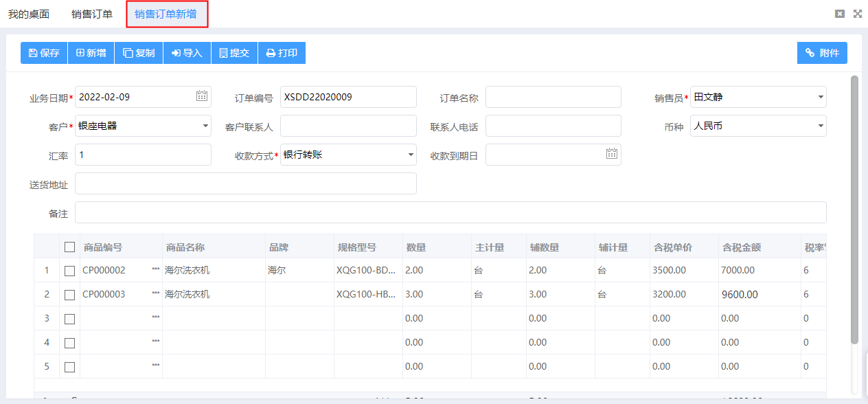Select all rows via header checkbox
This screenshot has height=404, width=868.
click(69, 246)
